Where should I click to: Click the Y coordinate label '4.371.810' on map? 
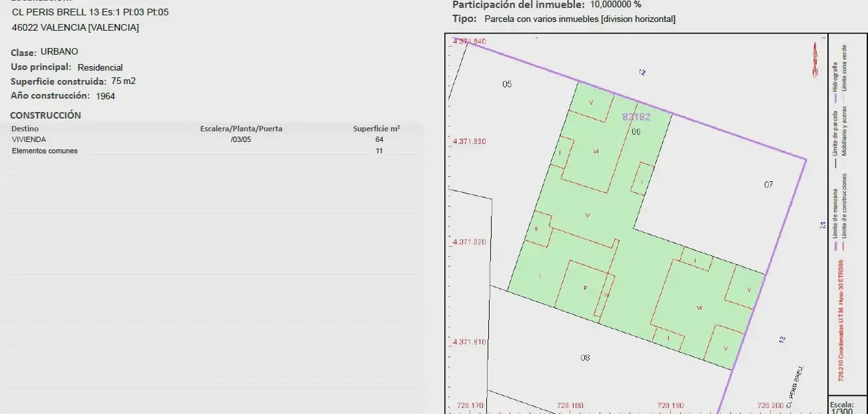tap(470, 342)
